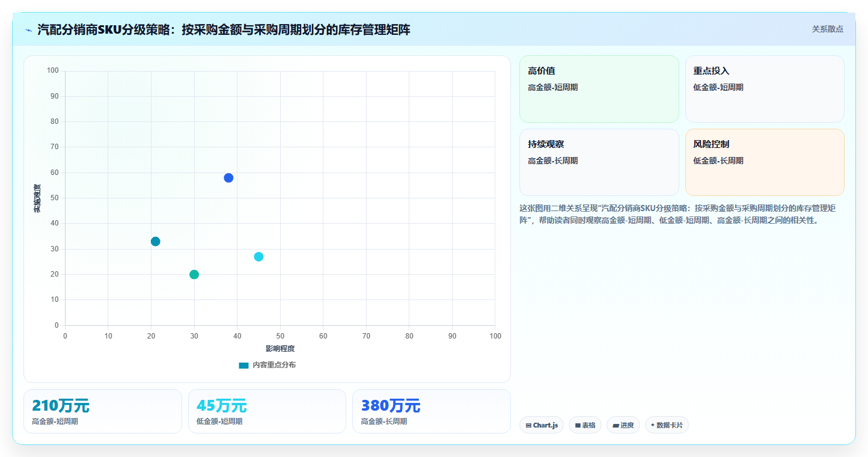The width and height of the screenshot is (868, 457).
Task: Click the lightning icon beside the title
Action: pyautogui.click(x=29, y=30)
